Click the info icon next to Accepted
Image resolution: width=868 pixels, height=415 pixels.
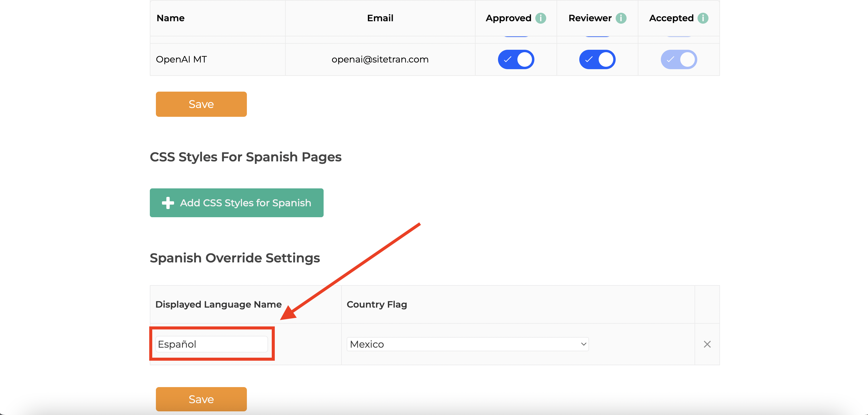[702, 18]
